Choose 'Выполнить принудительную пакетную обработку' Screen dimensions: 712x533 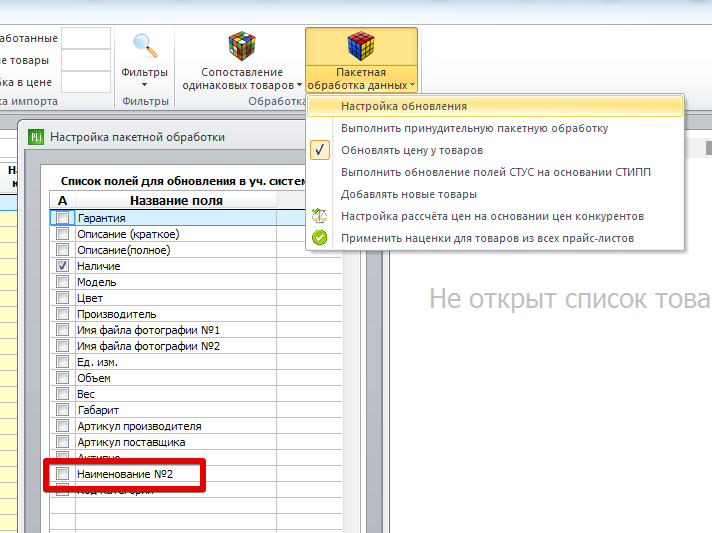pyautogui.click(x=475, y=128)
